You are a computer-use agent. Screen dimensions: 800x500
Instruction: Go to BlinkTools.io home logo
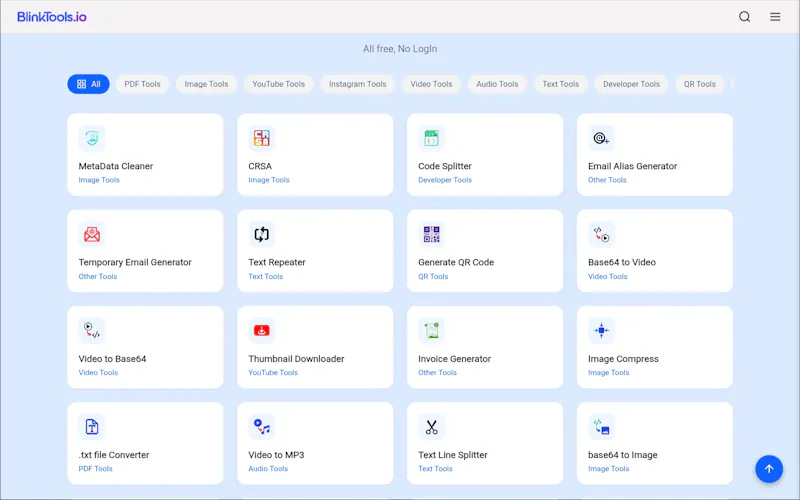tap(52, 17)
